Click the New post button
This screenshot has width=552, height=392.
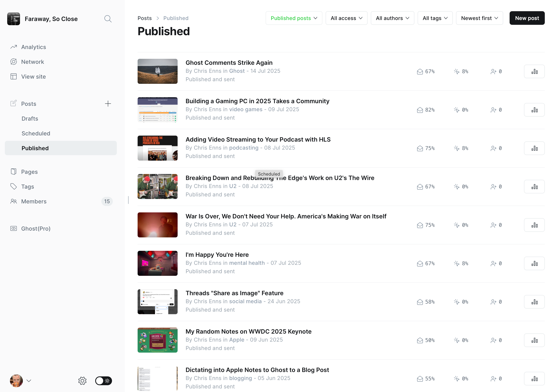527,18
